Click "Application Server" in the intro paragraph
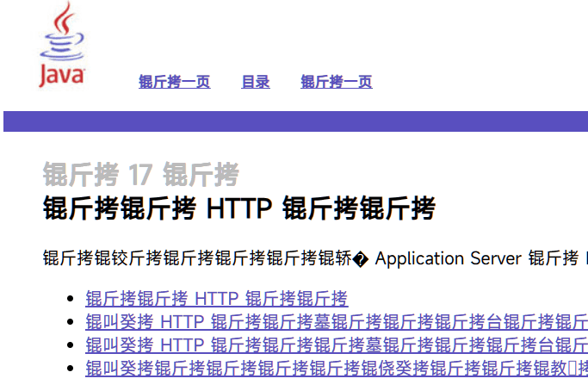 pyautogui.click(x=448, y=259)
